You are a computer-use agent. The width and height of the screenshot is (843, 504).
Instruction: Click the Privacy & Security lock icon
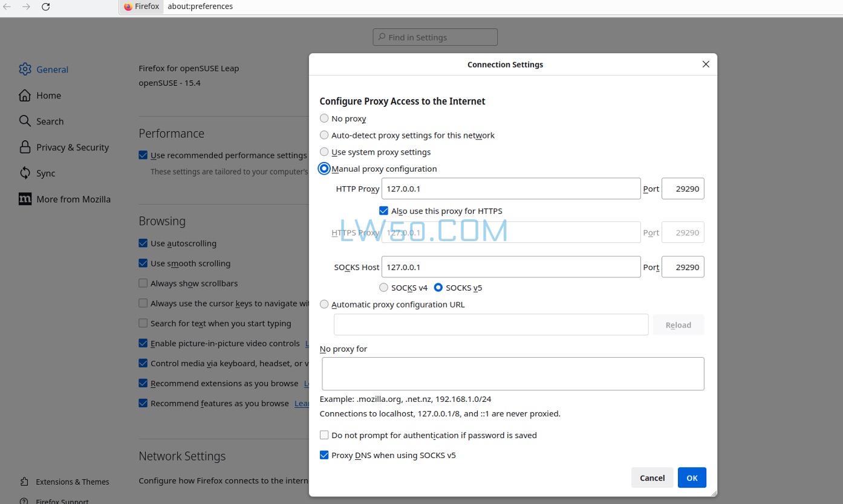(x=25, y=147)
